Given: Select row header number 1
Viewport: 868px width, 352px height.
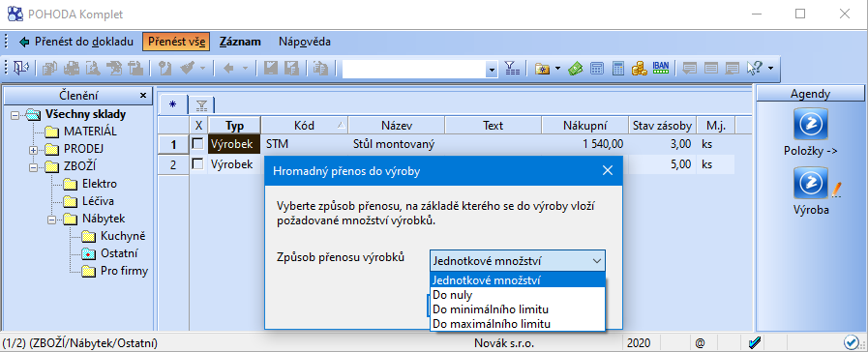Looking at the screenshot, I should [173, 144].
